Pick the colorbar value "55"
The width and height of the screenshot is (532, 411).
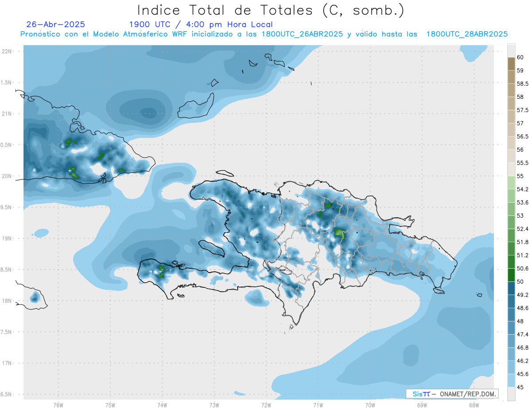click(x=520, y=176)
